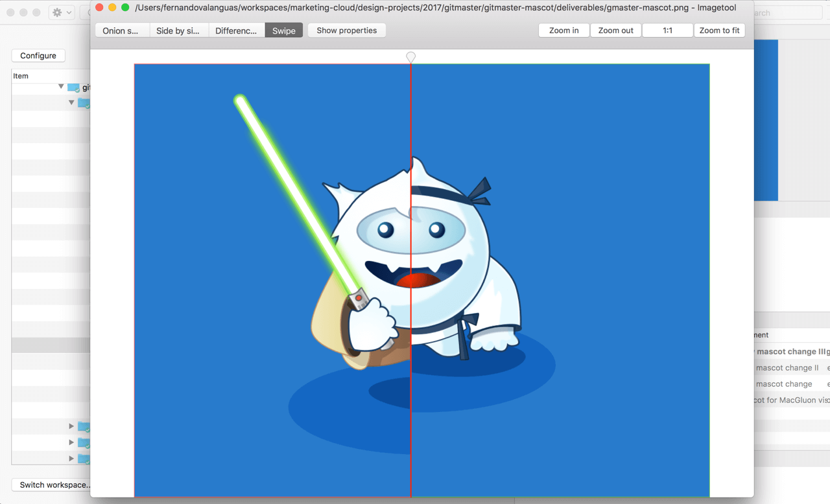This screenshot has width=830, height=504.
Task: Click the Item column header
Action: click(x=51, y=76)
